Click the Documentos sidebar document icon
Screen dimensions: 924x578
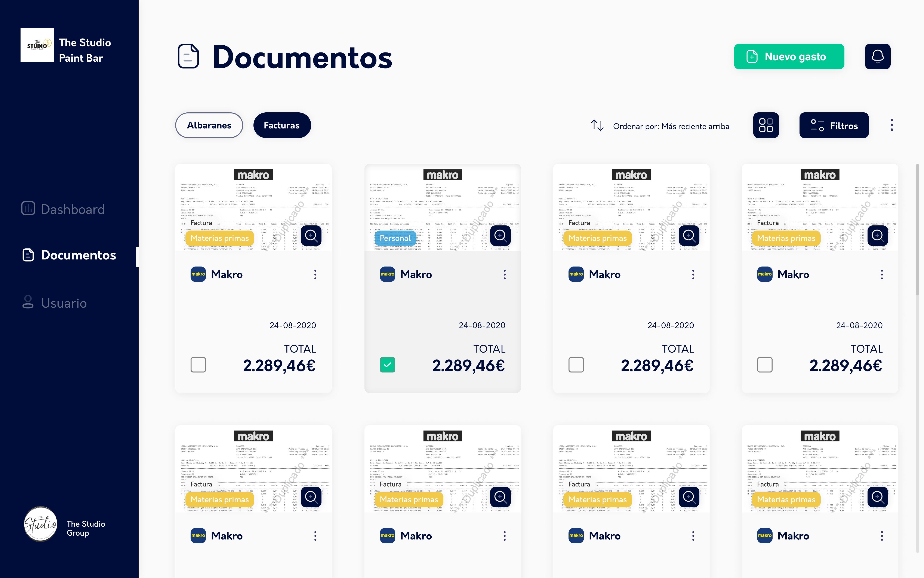tap(28, 255)
